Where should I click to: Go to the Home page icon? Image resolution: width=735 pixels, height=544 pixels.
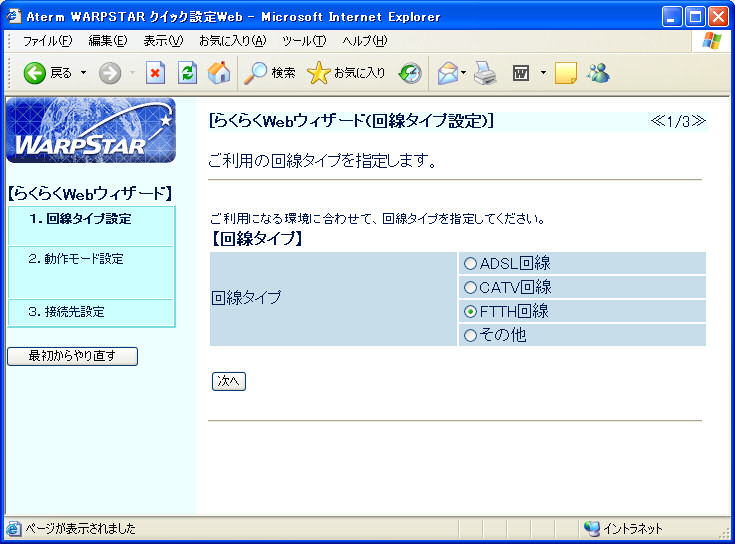[218, 73]
